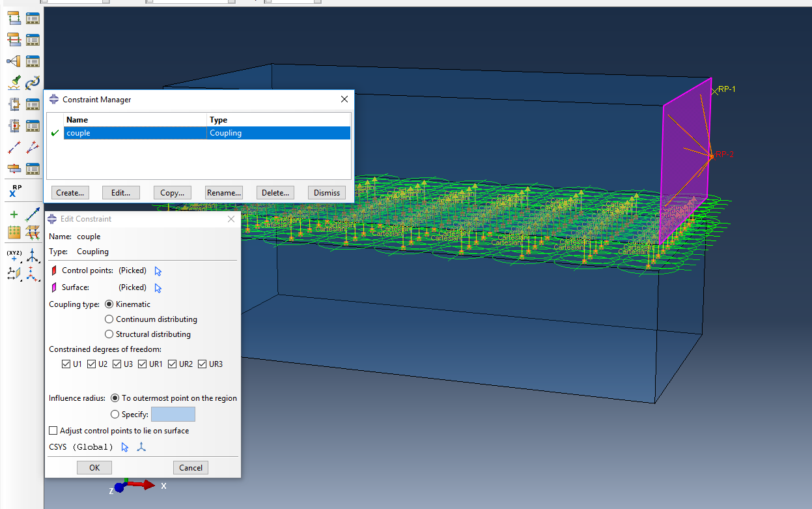Click the RP-1 reference point label
The image size is (812, 509).
[727, 89]
